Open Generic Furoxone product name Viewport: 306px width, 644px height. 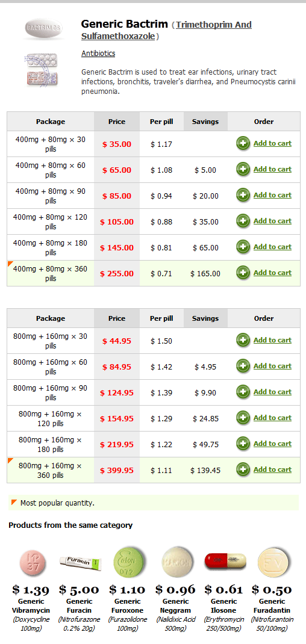127,606
